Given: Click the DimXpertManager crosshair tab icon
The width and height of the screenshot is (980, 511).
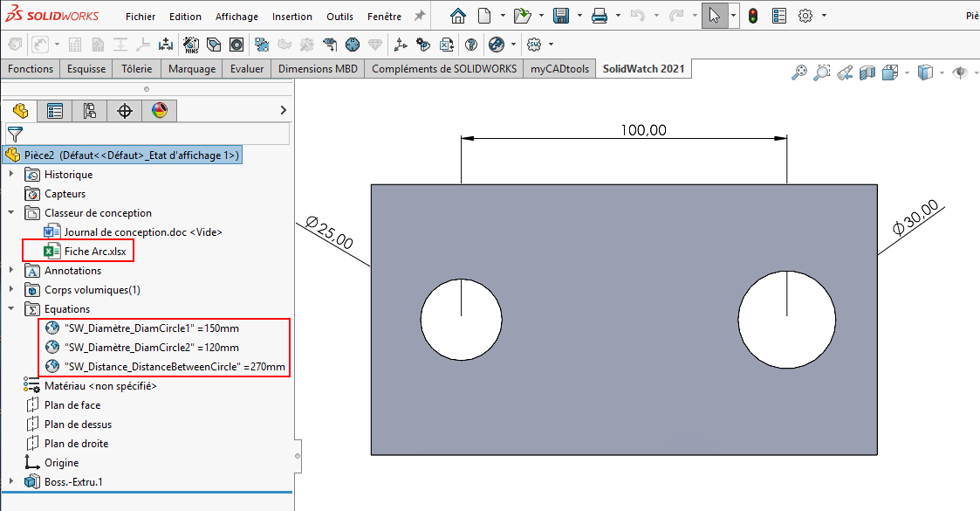Looking at the screenshot, I should [x=125, y=111].
